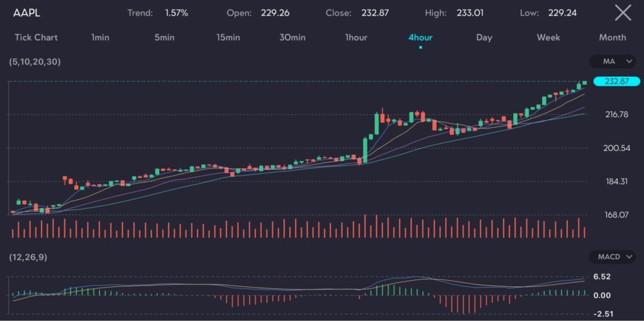
Task: Choose the 15min interval
Action: pyautogui.click(x=228, y=38)
